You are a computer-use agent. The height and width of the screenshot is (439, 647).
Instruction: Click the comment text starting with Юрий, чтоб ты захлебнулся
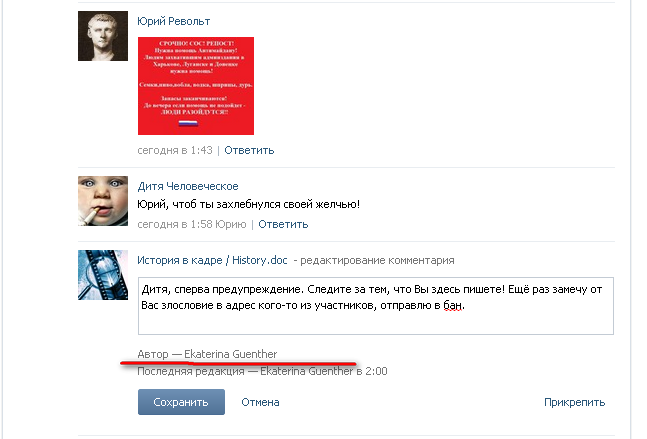click(248, 205)
